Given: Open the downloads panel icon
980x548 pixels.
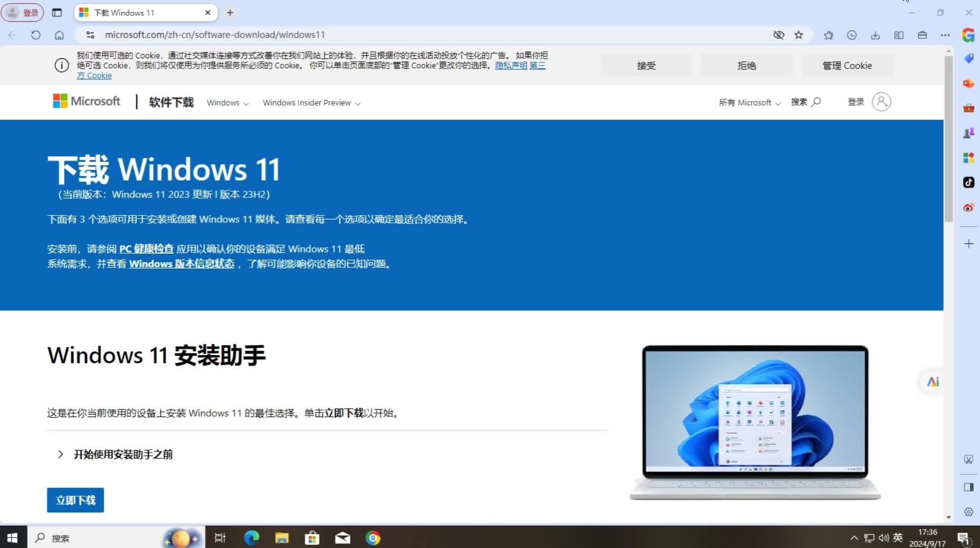Looking at the screenshot, I should 875,35.
